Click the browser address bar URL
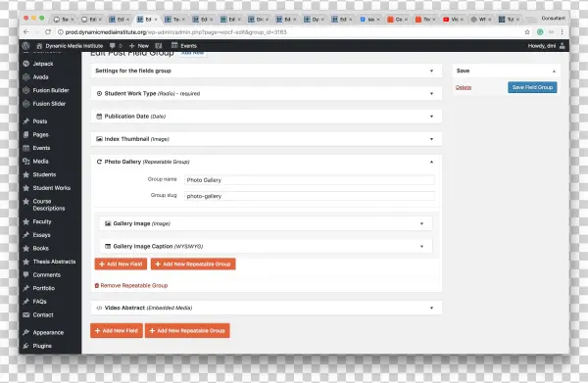 (x=175, y=32)
